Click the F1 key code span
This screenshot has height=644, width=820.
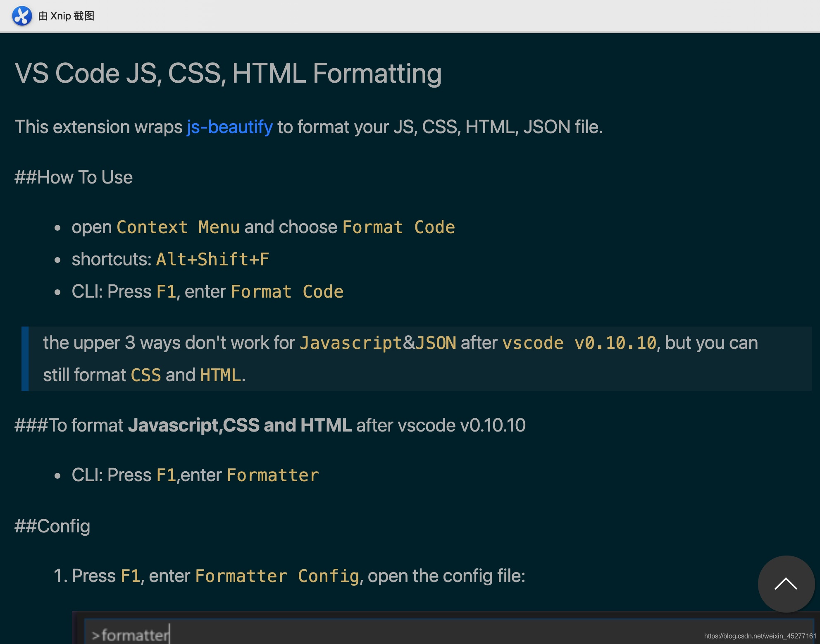pos(167,291)
